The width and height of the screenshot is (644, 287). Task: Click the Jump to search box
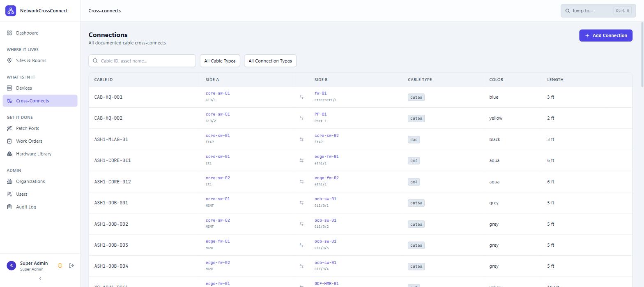click(x=598, y=11)
